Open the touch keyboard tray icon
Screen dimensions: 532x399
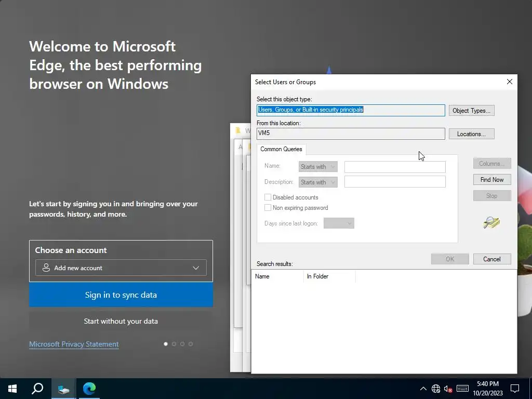pos(462,389)
